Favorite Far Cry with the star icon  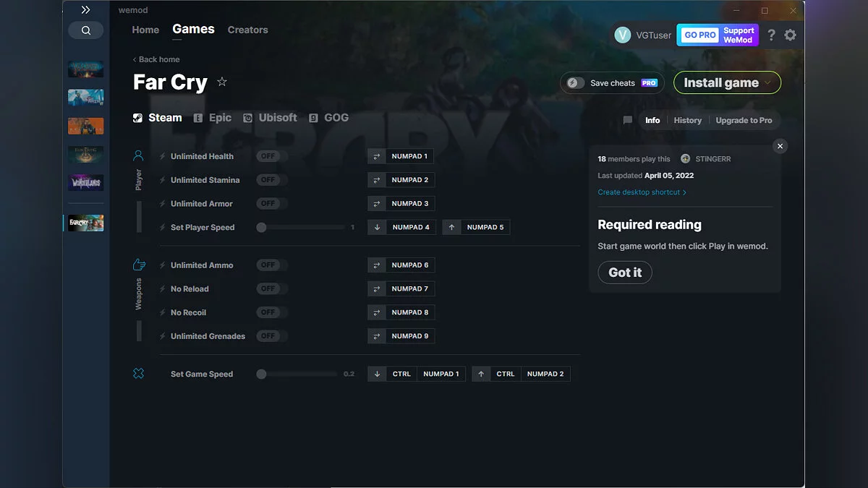(222, 82)
